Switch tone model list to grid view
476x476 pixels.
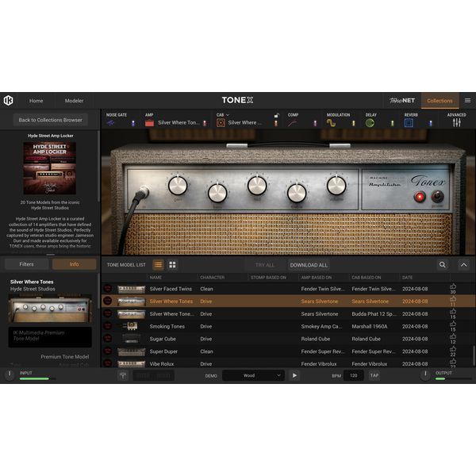coord(172,265)
